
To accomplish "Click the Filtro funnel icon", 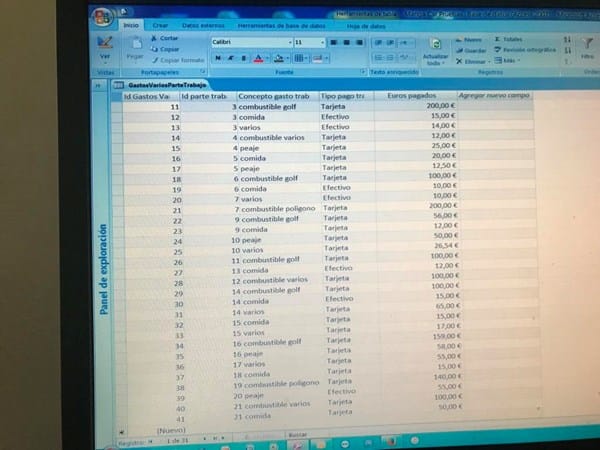I will (x=588, y=43).
